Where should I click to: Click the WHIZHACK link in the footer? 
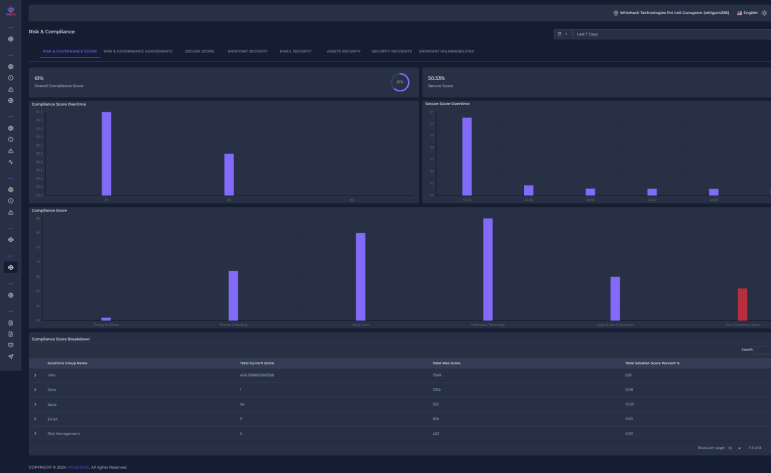click(78, 467)
